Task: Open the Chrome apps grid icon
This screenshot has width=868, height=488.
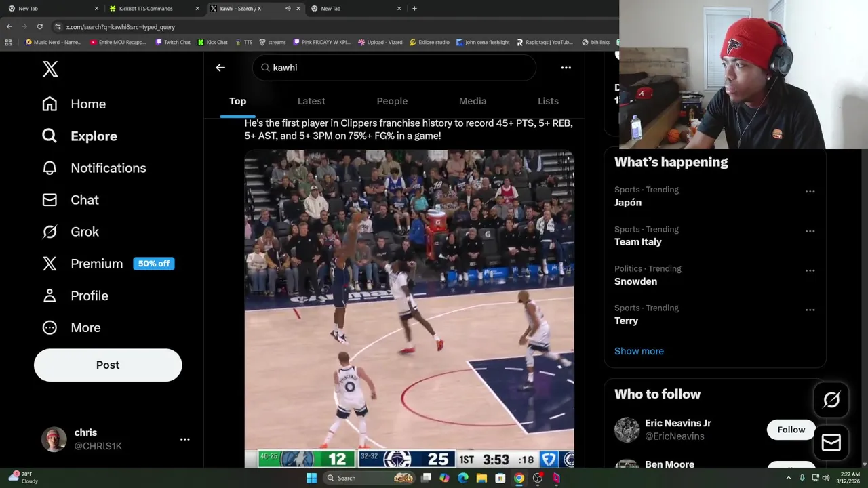Action: click(x=8, y=42)
